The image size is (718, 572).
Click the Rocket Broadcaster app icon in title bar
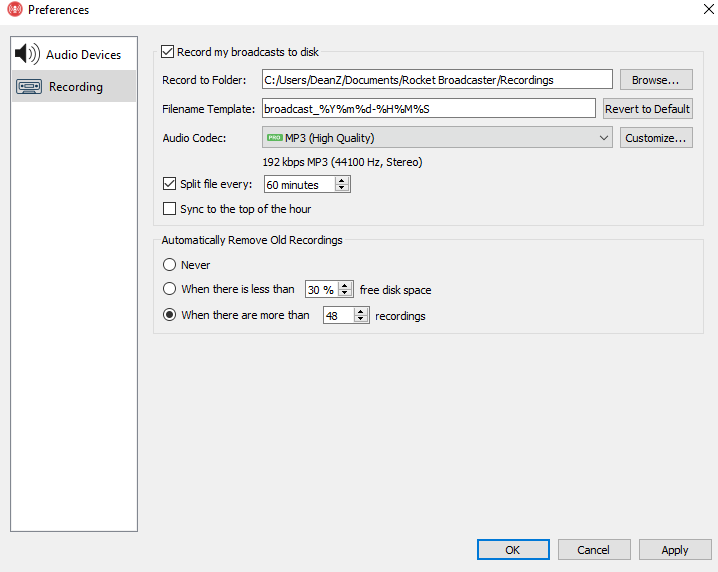[15, 9]
